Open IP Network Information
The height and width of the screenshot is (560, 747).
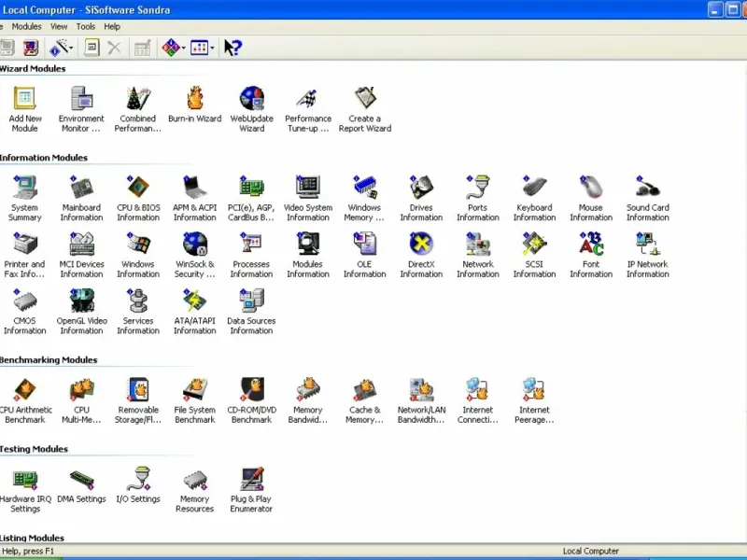(x=648, y=255)
